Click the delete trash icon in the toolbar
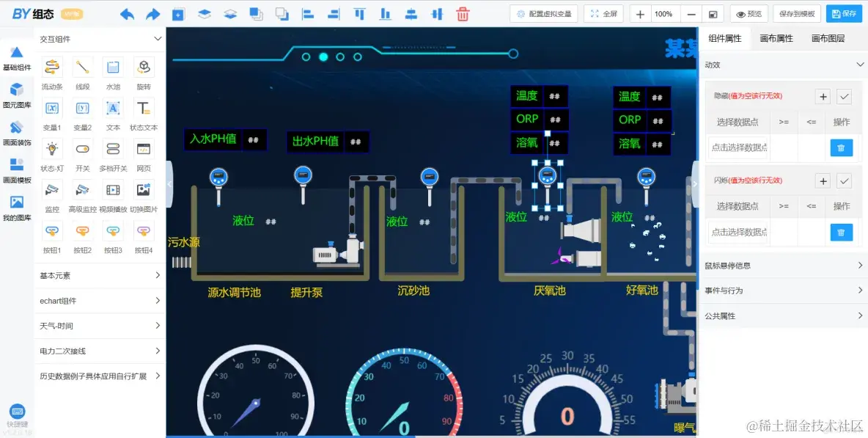 pyautogui.click(x=462, y=12)
